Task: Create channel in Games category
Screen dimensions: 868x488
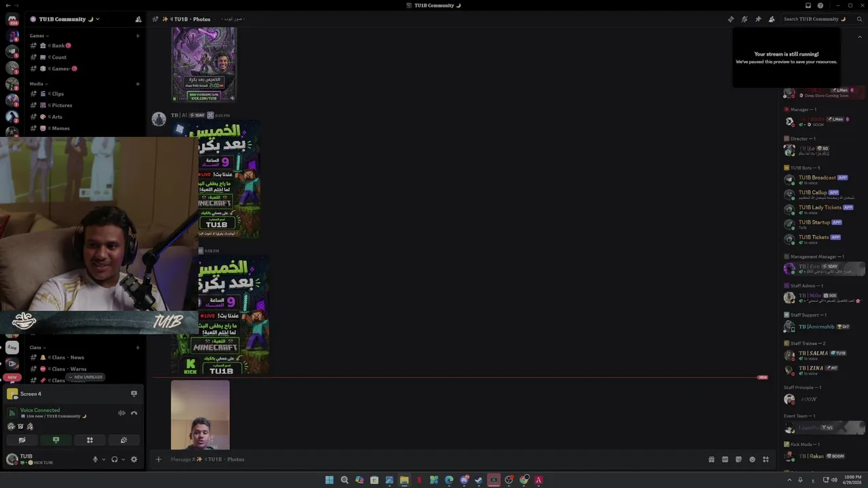Action: 138,36
